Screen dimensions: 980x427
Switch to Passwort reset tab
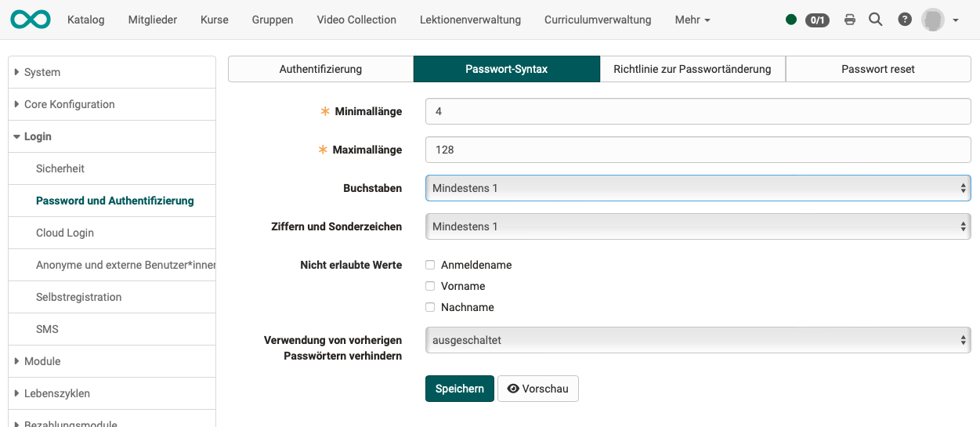878,69
